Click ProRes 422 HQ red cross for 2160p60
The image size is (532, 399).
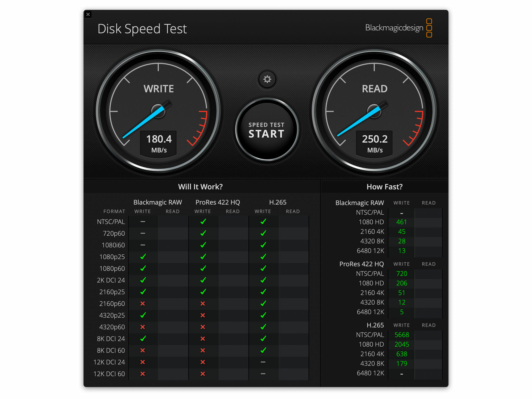203,304
